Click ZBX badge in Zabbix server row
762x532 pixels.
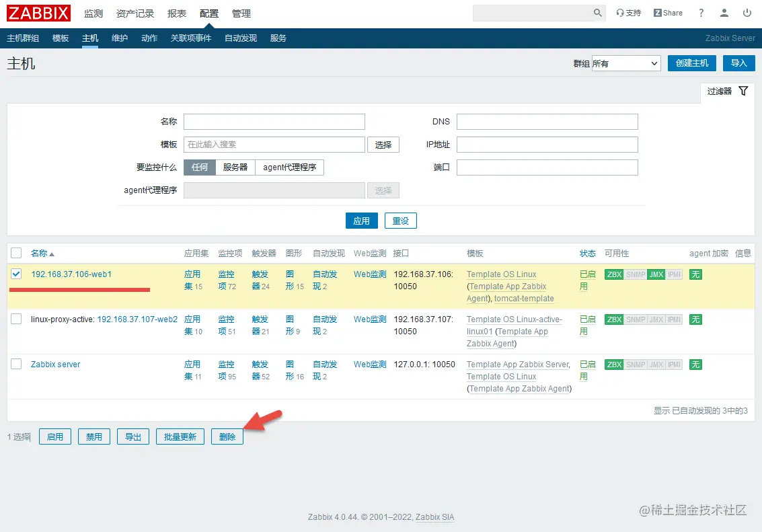click(x=614, y=365)
